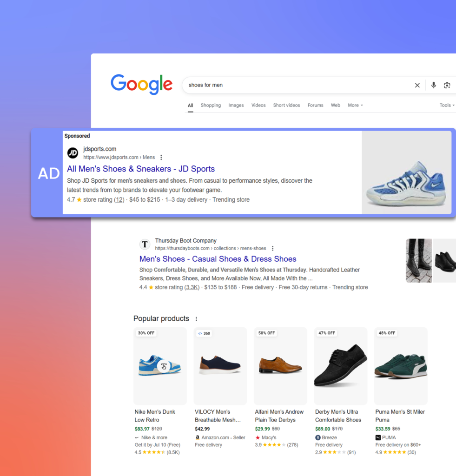Open the Tools dropdown
The width and height of the screenshot is (456, 476).
click(447, 105)
